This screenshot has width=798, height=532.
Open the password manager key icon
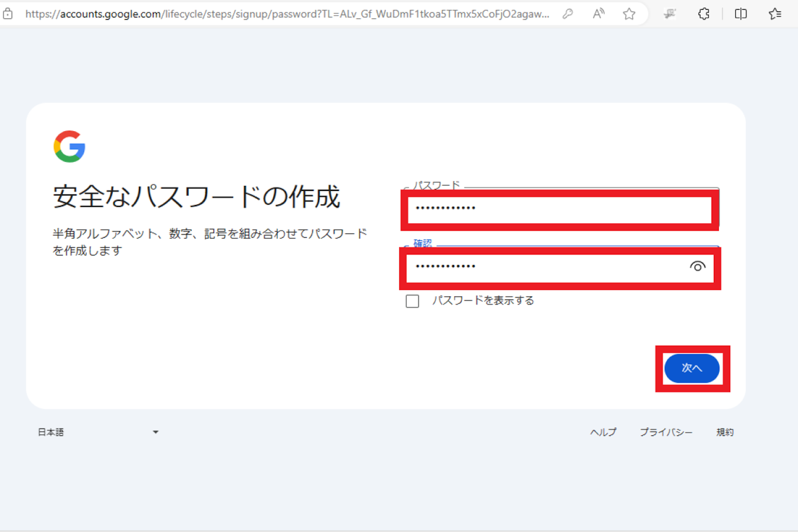click(x=568, y=14)
